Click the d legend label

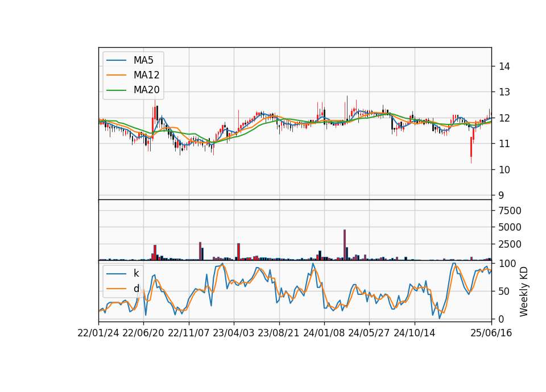pyautogui.click(x=136, y=289)
